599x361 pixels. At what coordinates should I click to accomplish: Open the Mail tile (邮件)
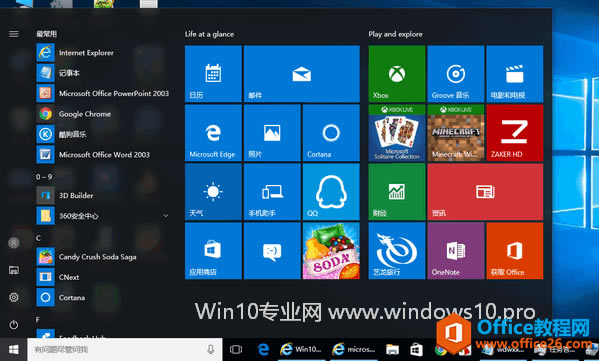(302, 74)
